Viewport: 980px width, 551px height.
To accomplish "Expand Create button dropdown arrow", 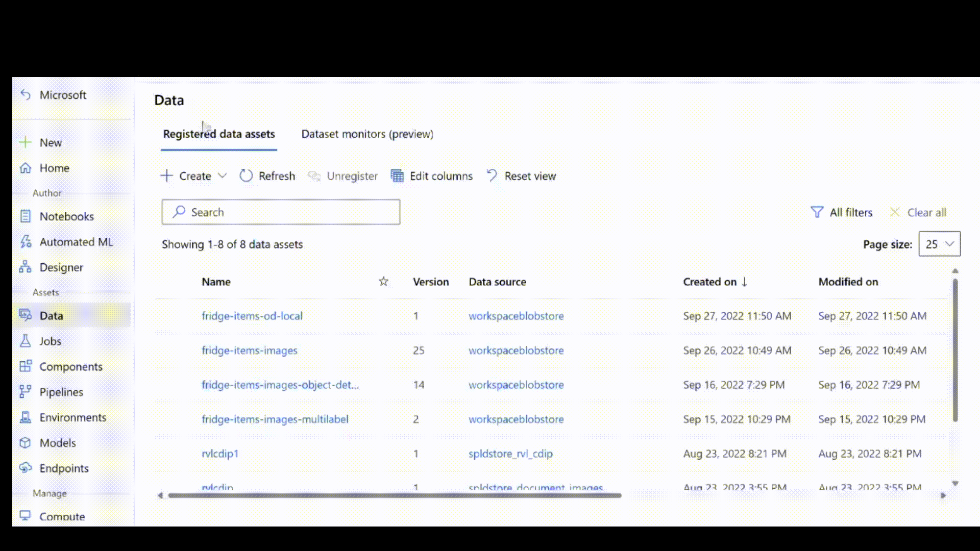I will click(x=222, y=176).
